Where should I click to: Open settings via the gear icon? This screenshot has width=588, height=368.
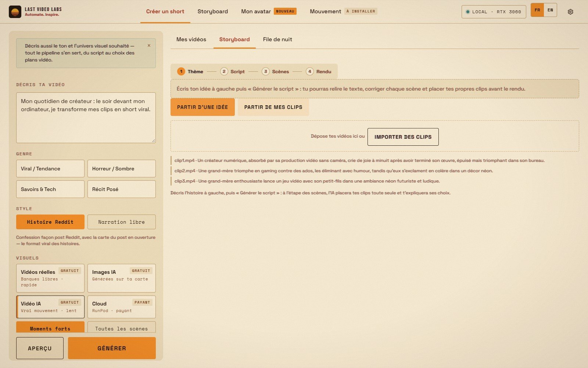point(570,12)
